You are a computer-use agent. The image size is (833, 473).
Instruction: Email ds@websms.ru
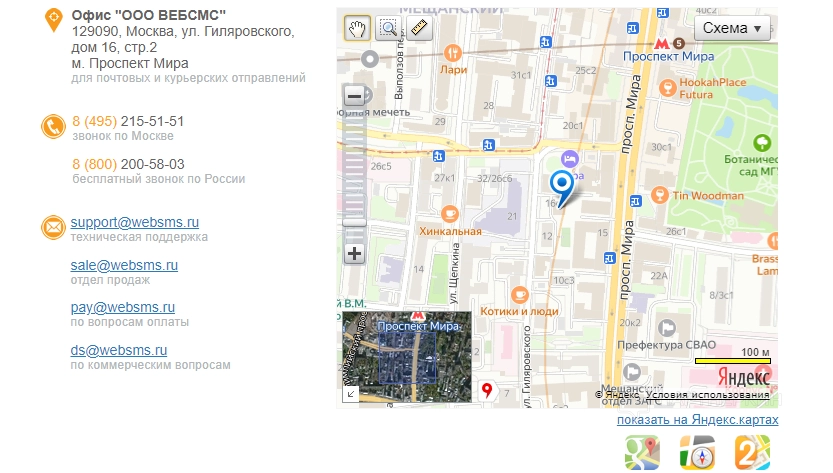click(x=119, y=350)
